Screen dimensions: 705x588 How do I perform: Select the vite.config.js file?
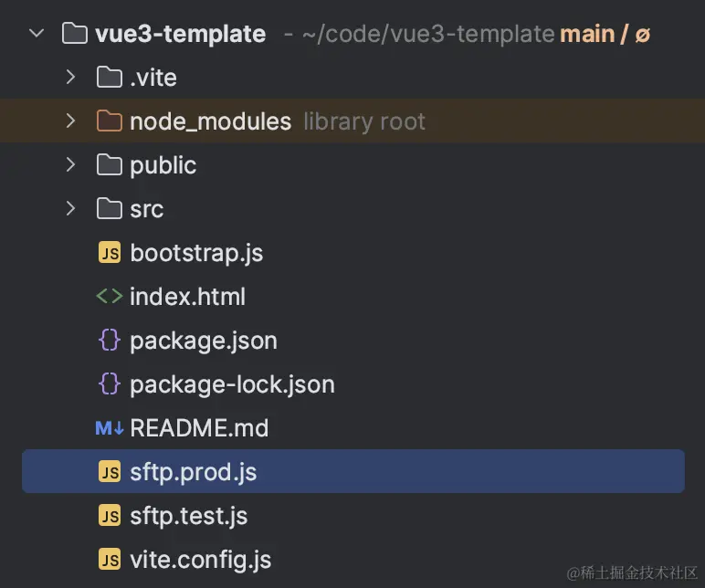point(200,560)
